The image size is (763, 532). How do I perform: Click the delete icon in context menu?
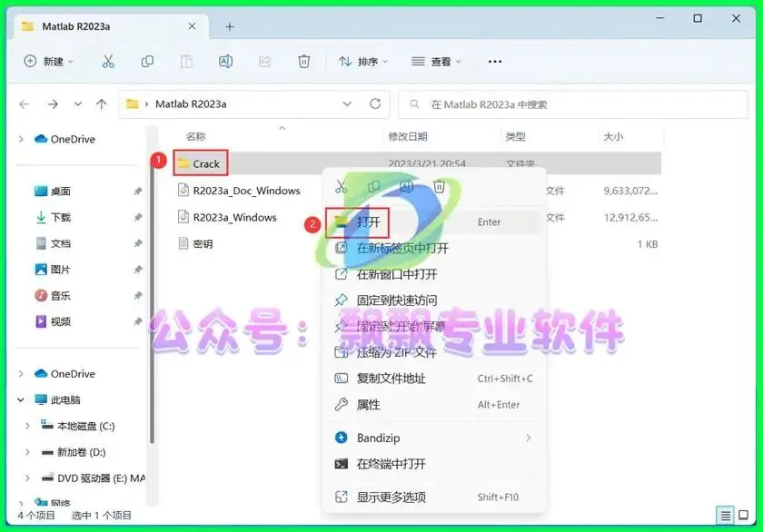(439, 187)
